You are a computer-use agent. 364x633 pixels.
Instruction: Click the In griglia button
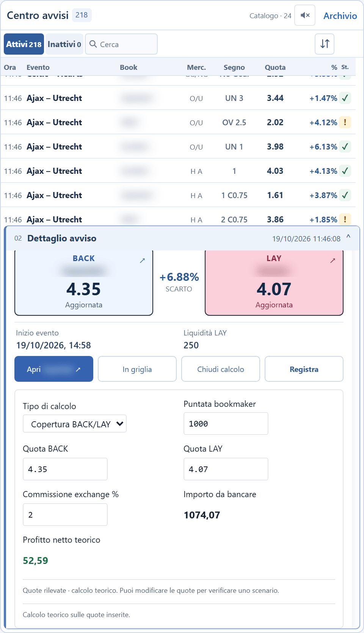137,369
